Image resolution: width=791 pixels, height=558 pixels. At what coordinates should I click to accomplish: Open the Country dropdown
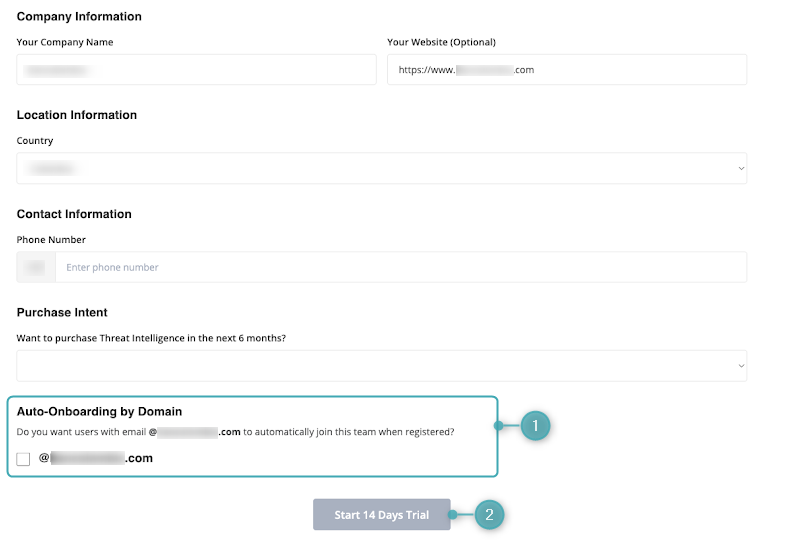pyautogui.click(x=381, y=169)
